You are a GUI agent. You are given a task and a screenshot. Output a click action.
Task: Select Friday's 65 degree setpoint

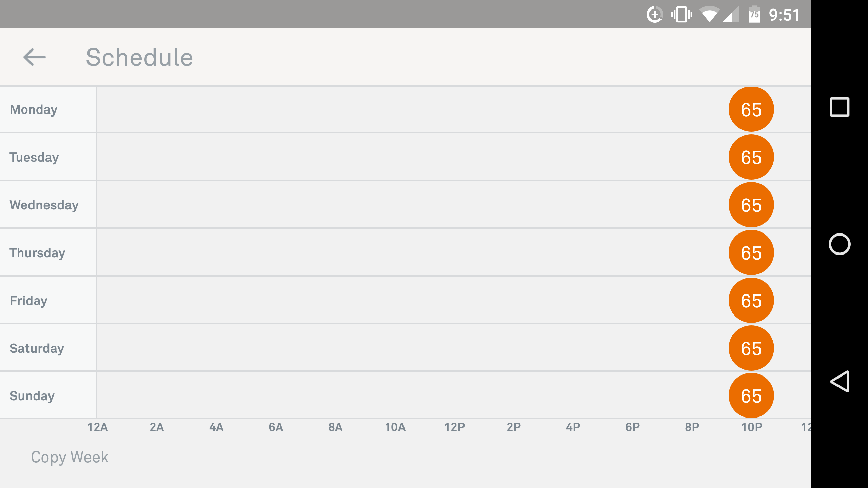click(751, 301)
